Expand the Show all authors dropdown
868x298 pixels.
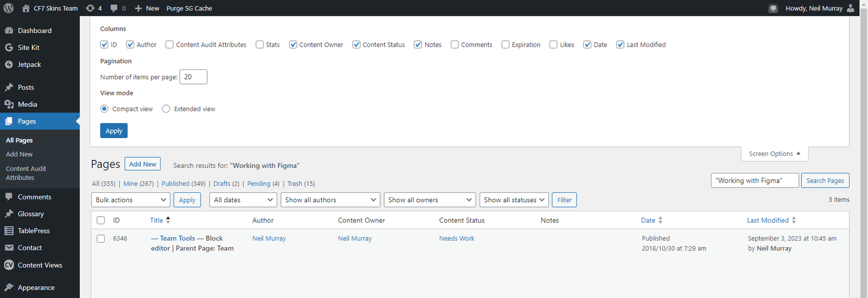(x=330, y=200)
